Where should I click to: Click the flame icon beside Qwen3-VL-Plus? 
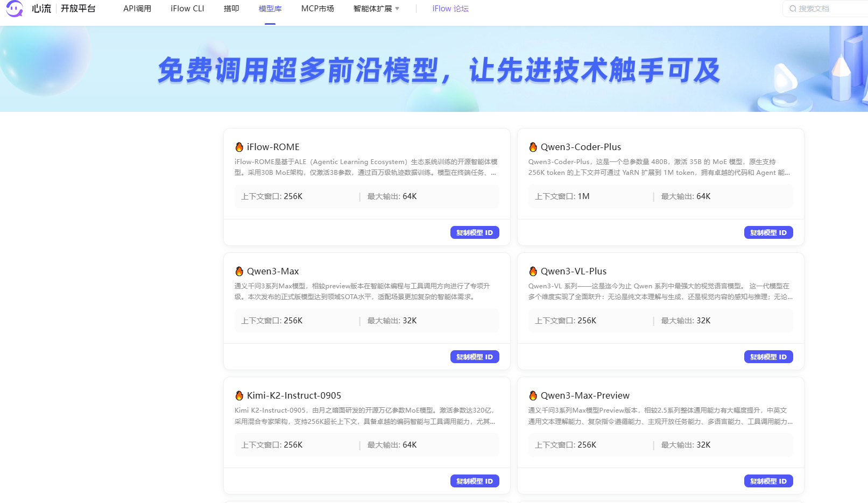coord(533,271)
